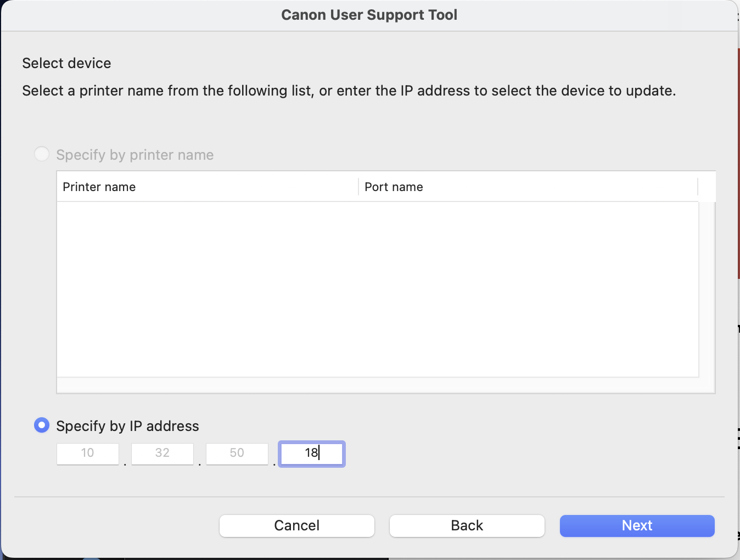Sort by the Port name column header
The image size is (740, 560).
tap(527, 187)
